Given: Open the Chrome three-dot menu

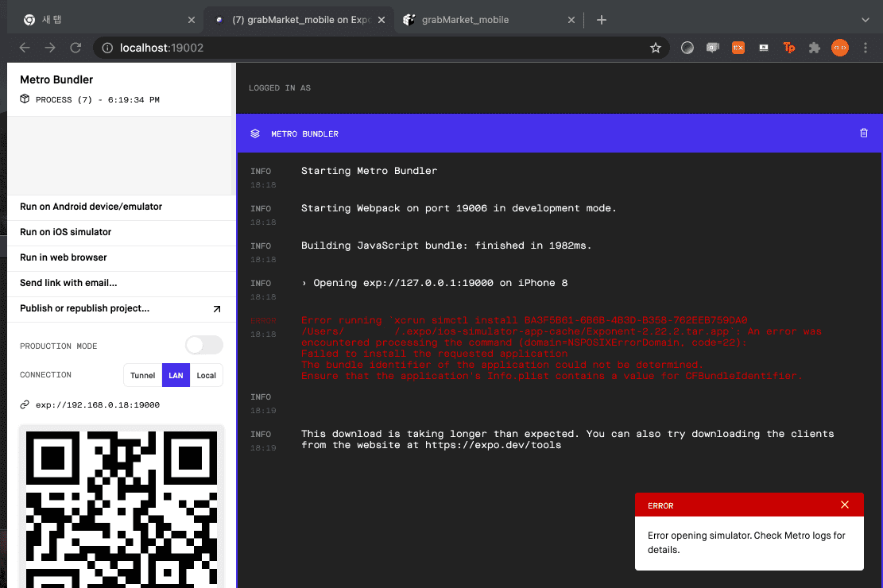Looking at the screenshot, I should click(x=866, y=48).
